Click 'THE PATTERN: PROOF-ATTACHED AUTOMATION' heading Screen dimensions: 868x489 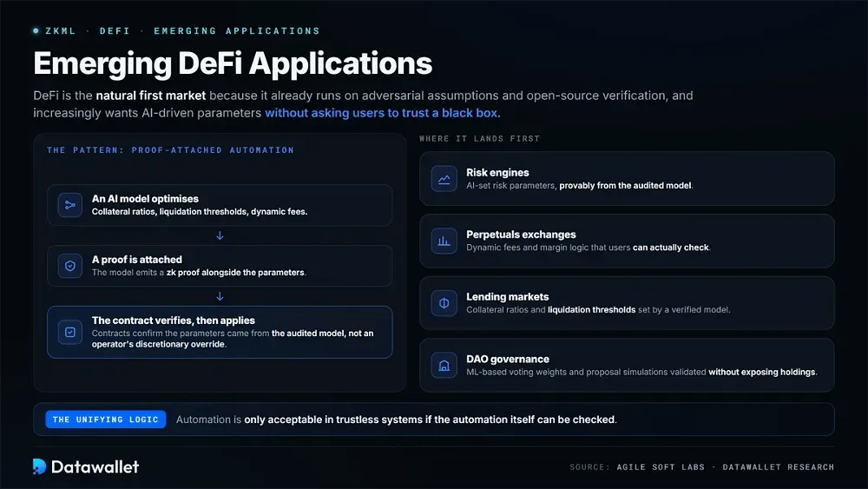click(170, 150)
